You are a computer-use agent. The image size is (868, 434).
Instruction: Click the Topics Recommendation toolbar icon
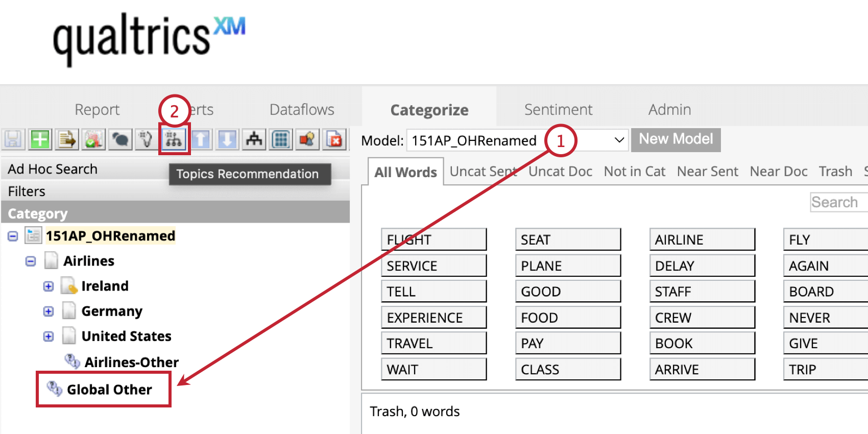coord(174,139)
